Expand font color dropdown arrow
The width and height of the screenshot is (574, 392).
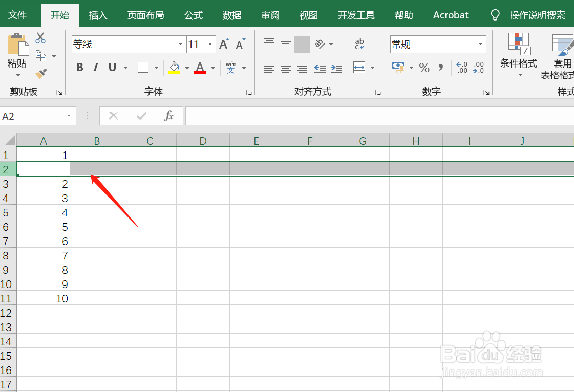[x=213, y=68]
